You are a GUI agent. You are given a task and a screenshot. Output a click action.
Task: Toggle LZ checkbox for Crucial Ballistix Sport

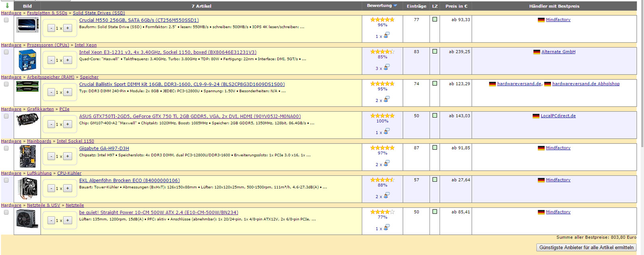coord(435,83)
